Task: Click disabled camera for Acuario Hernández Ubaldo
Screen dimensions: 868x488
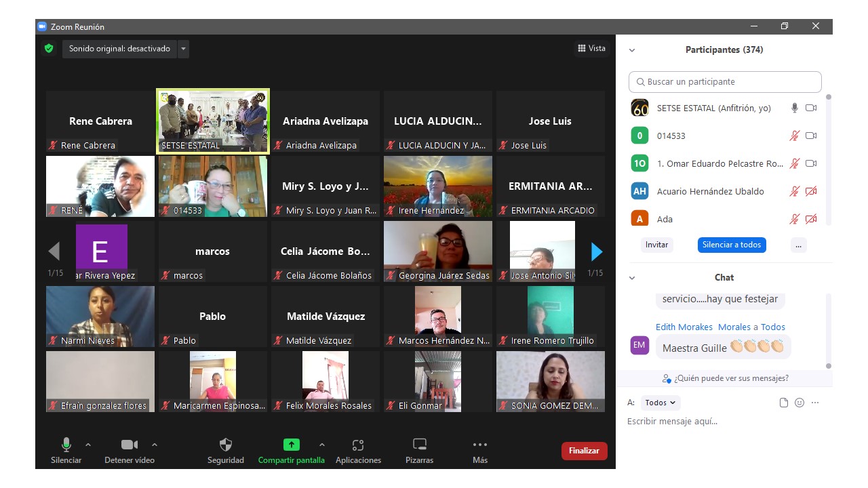Action: (811, 191)
